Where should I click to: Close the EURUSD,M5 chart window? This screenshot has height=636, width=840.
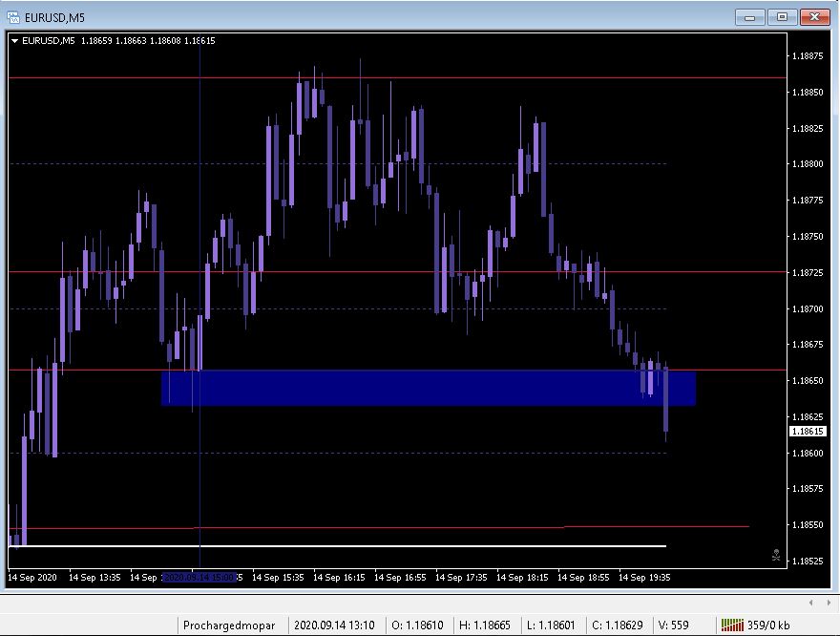(814, 18)
